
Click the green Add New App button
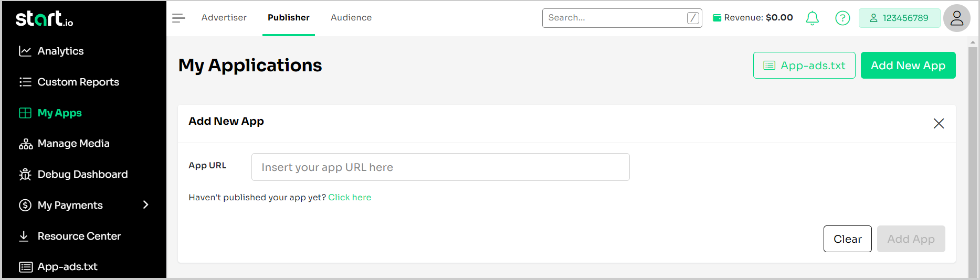[x=908, y=66]
